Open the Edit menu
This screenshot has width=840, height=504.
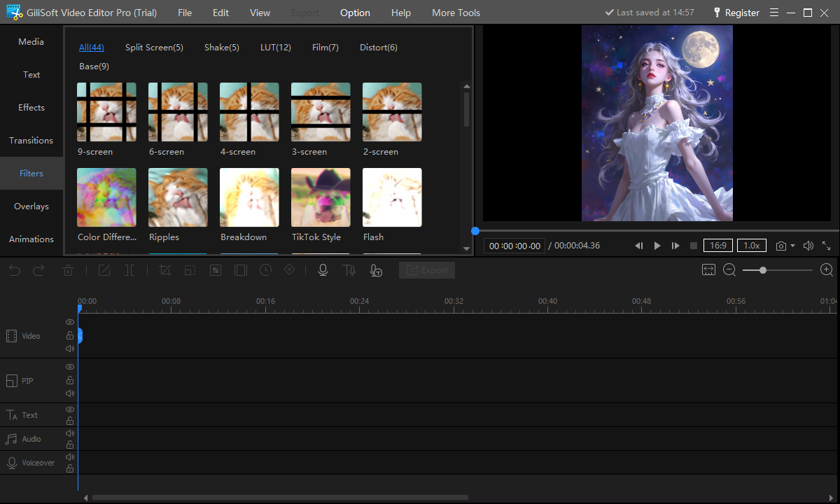[220, 13]
